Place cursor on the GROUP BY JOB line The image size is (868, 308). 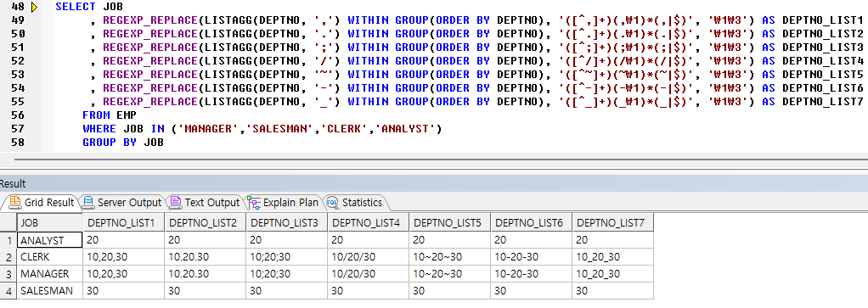(123, 142)
